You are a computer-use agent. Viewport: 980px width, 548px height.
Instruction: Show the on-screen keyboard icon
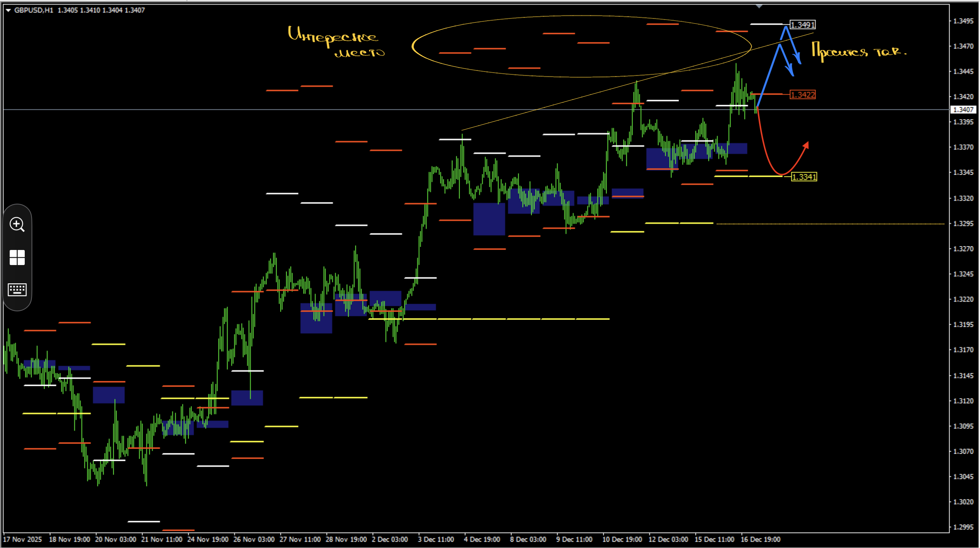(17, 290)
